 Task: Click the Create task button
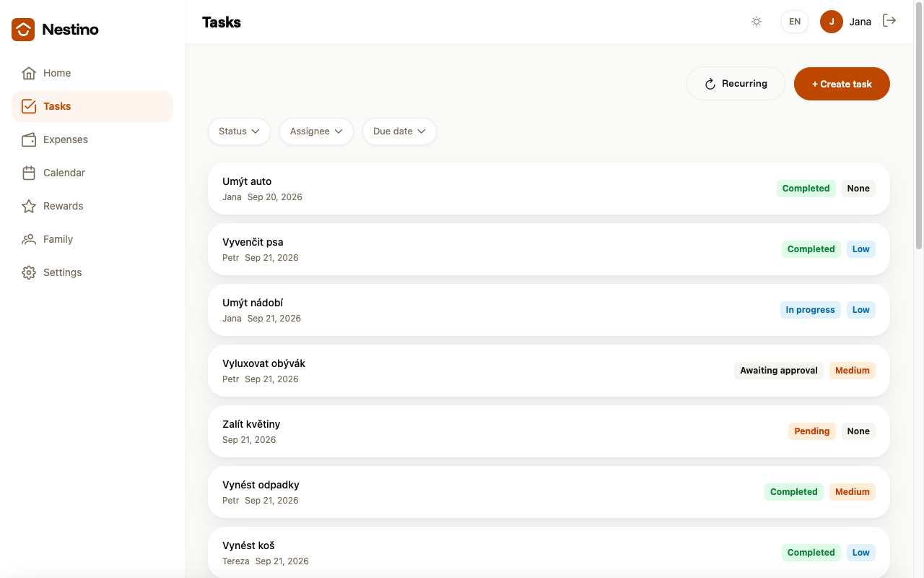click(x=842, y=84)
